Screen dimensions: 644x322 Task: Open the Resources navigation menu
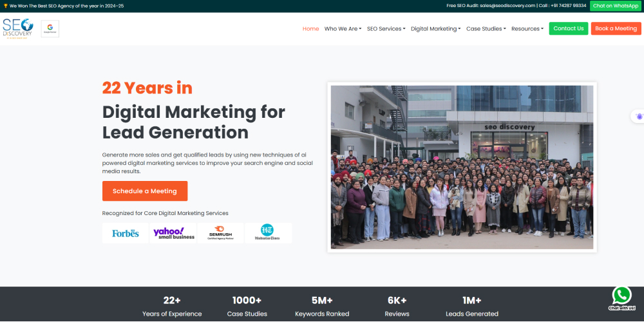527,28
